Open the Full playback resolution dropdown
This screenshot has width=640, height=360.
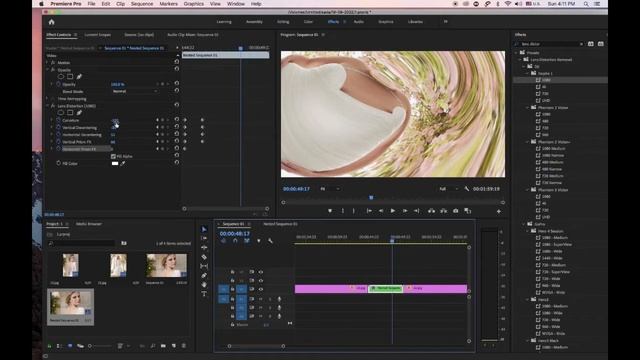[x=448, y=189]
